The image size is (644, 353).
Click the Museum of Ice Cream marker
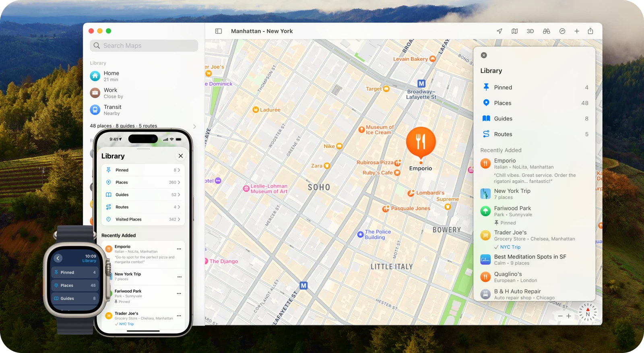pyautogui.click(x=361, y=130)
